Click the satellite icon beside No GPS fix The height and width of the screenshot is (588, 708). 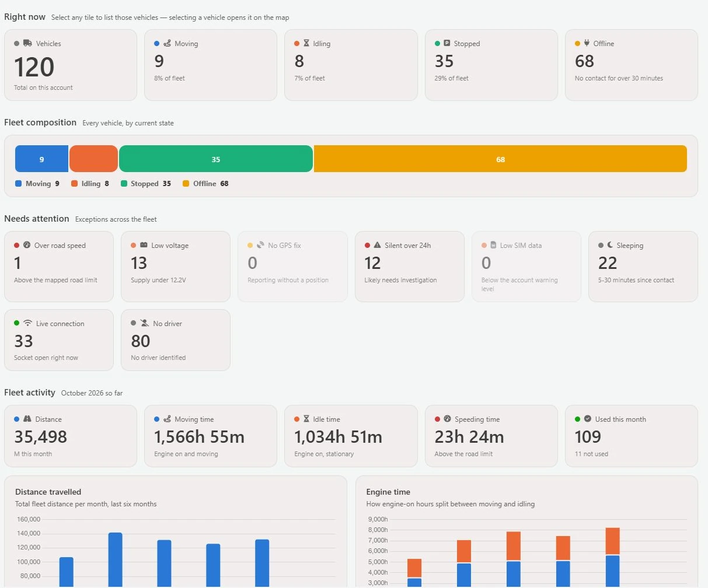[260, 245]
